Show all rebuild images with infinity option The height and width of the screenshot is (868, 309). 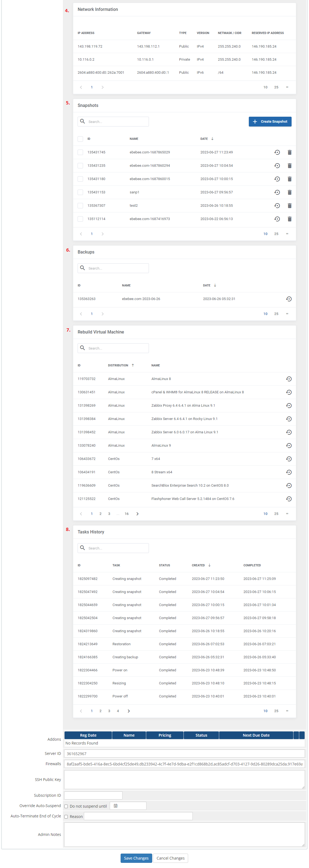[287, 514]
